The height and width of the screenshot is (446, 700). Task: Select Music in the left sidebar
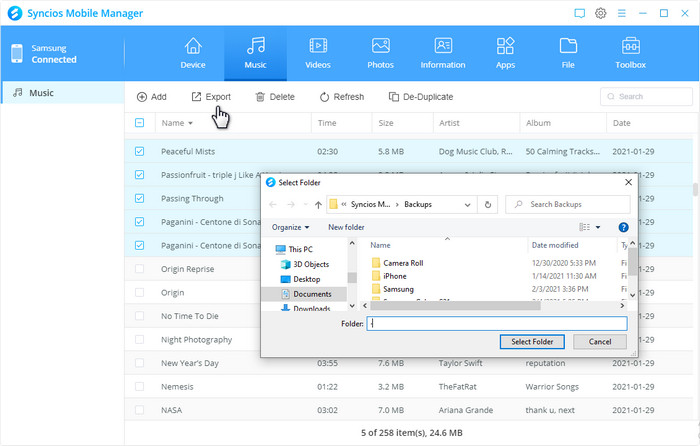(62, 93)
